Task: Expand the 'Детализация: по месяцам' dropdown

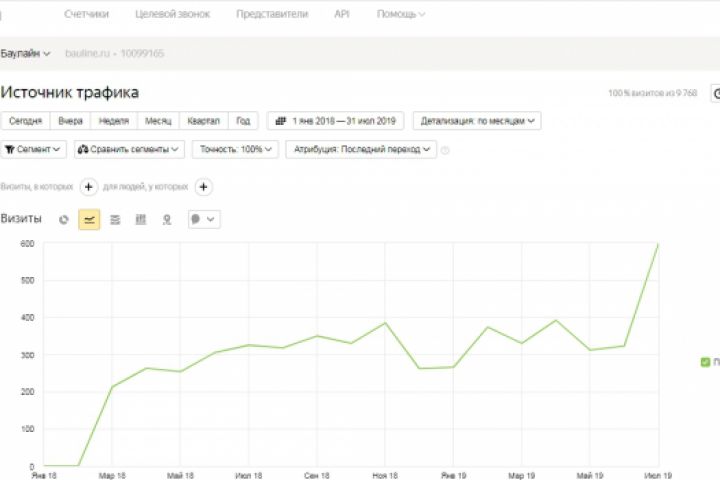Action: [477, 121]
